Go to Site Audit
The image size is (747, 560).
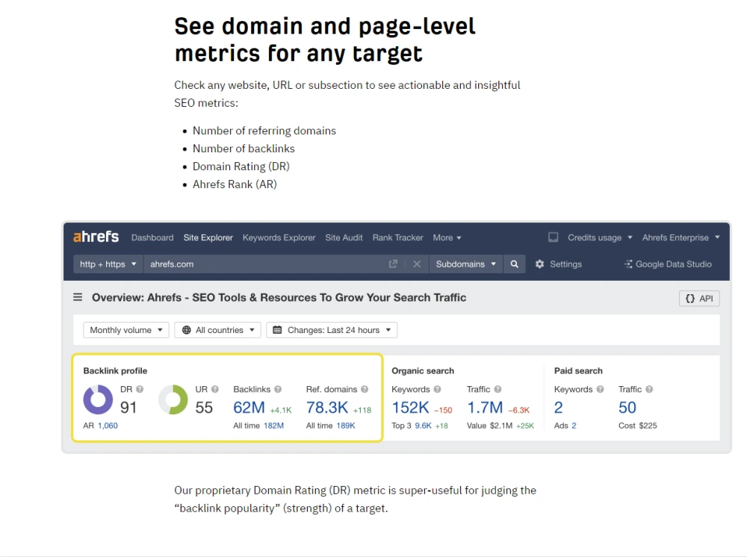(344, 237)
